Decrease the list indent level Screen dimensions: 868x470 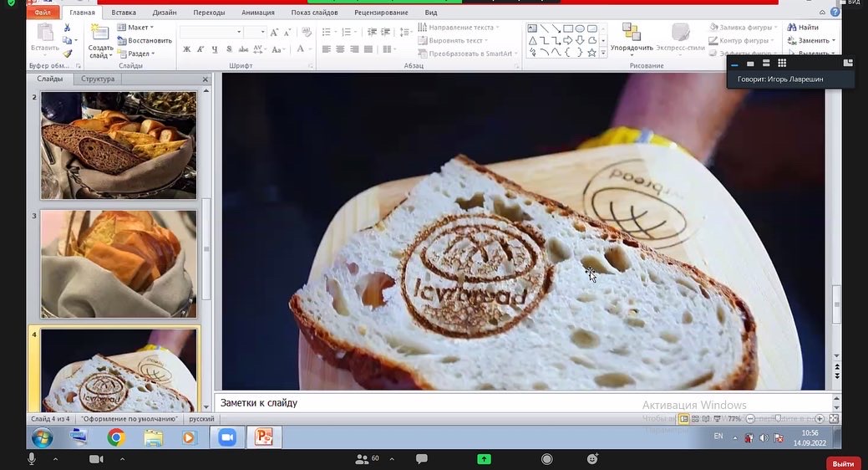pos(372,32)
